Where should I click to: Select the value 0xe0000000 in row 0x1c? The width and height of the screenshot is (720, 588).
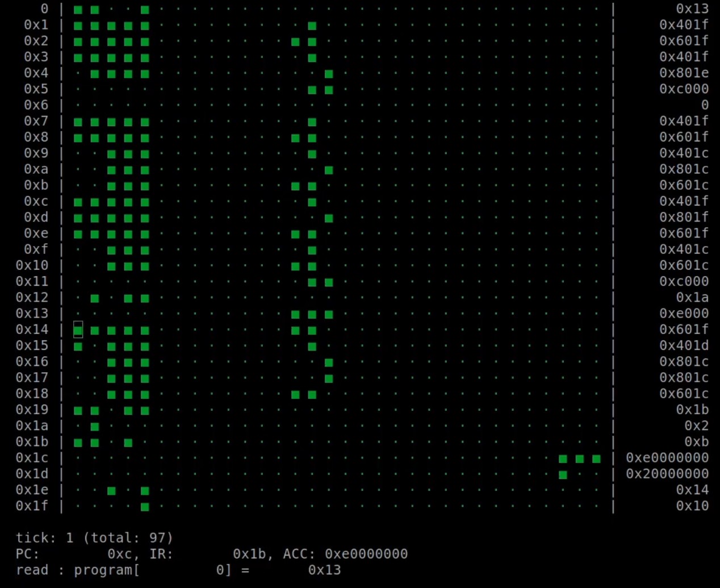[x=667, y=458]
